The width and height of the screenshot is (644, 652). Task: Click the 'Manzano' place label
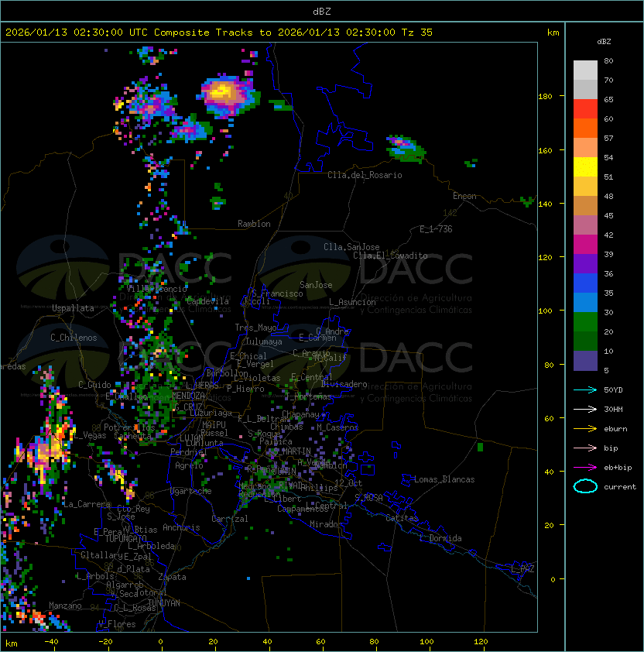(65, 606)
